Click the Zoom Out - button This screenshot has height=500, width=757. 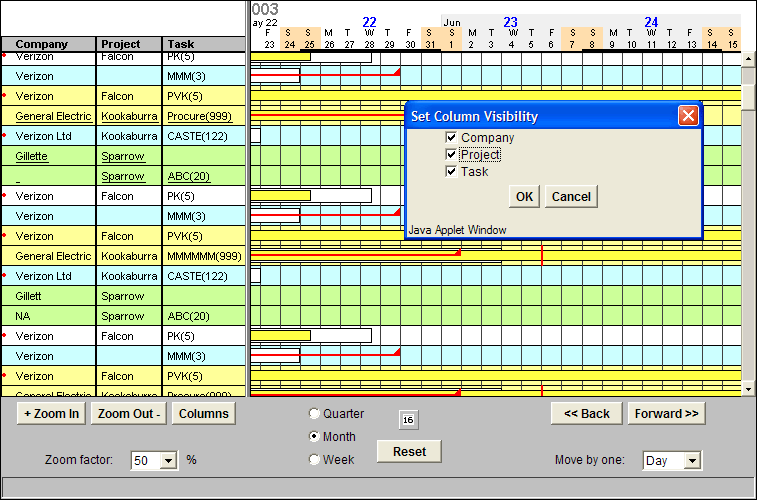tap(128, 414)
